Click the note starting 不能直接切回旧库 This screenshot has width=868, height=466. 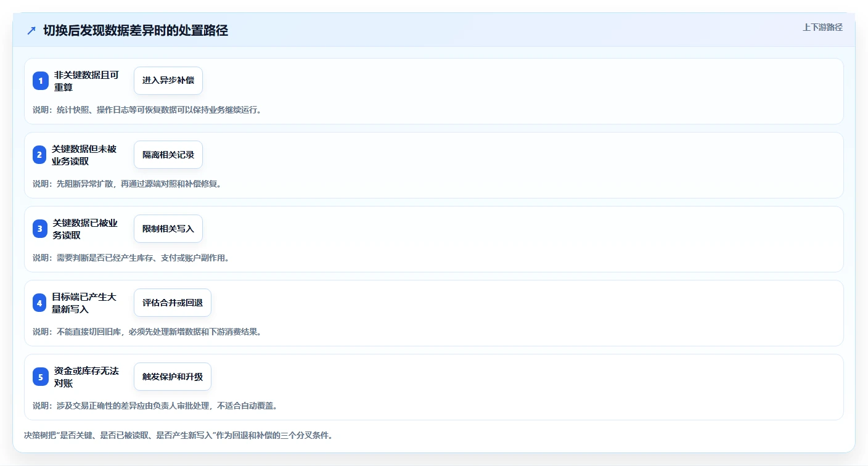(x=147, y=332)
